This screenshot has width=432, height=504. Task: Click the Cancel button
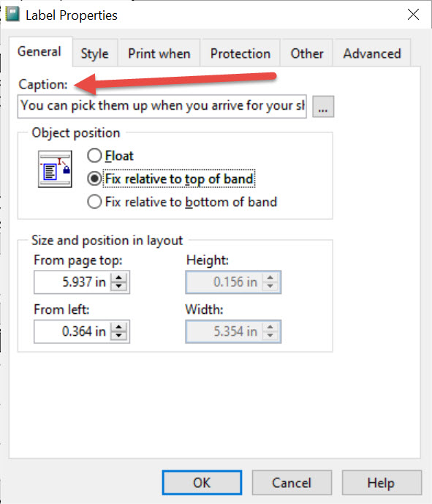(292, 483)
